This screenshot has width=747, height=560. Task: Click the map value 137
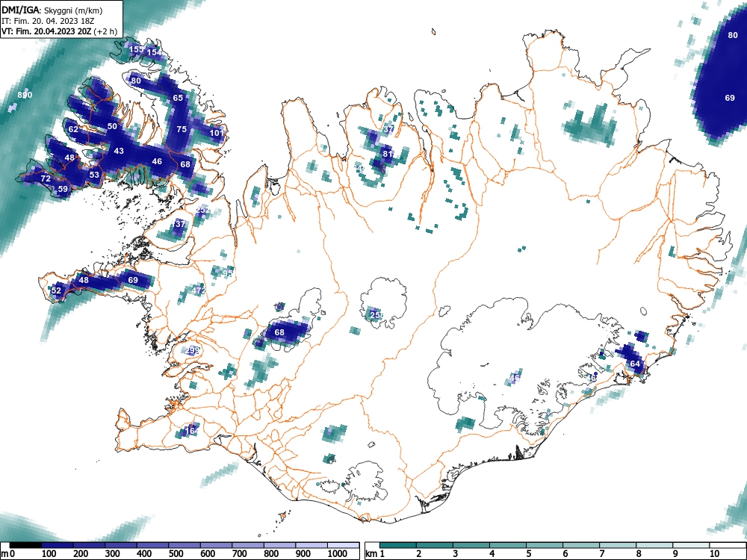point(179,224)
